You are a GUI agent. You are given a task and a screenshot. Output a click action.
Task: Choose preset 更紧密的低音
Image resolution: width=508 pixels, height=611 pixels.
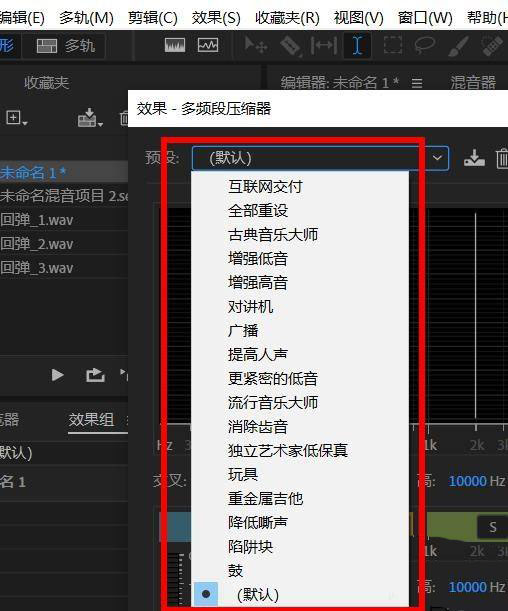coord(300,379)
